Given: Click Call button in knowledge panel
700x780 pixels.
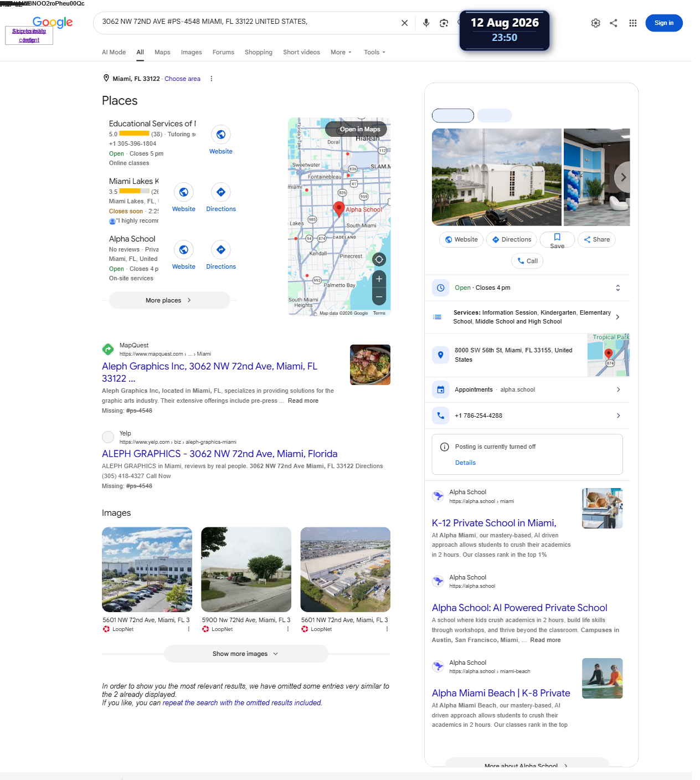Looking at the screenshot, I should pos(527,261).
